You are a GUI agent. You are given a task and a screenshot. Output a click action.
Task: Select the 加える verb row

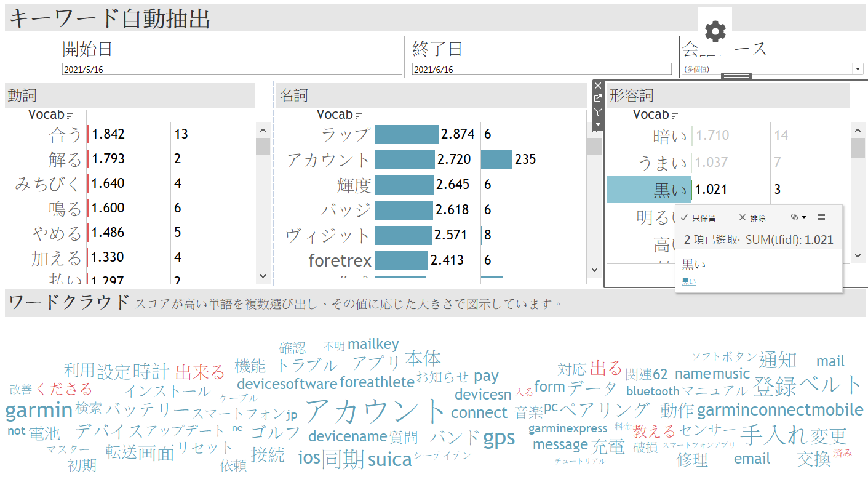pyautogui.click(x=130, y=257)
